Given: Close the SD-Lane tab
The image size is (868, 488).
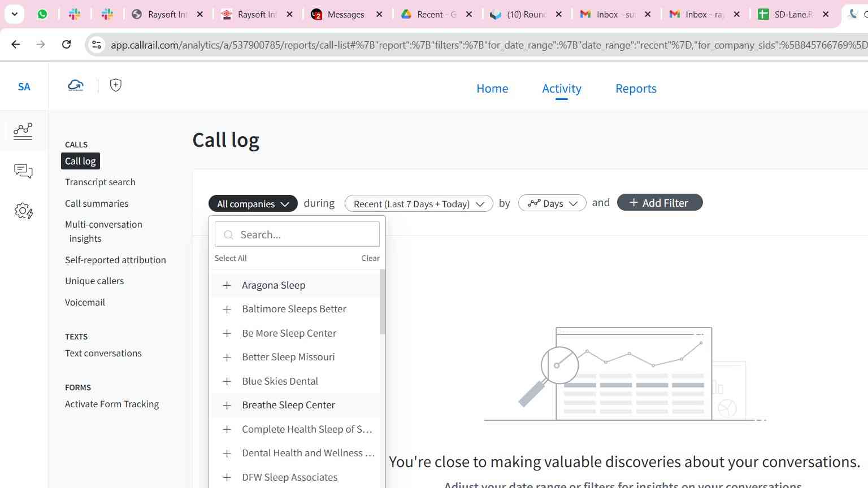Looking at the screenshot, I should [826, 14].
